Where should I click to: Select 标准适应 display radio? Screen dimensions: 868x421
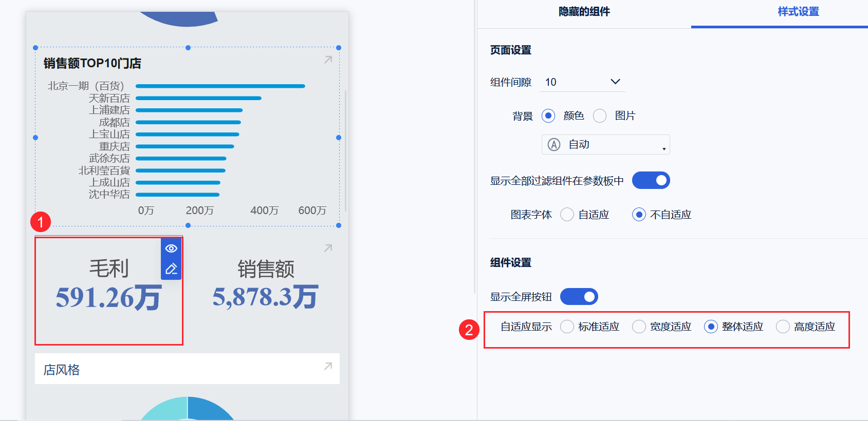point(567,327)
